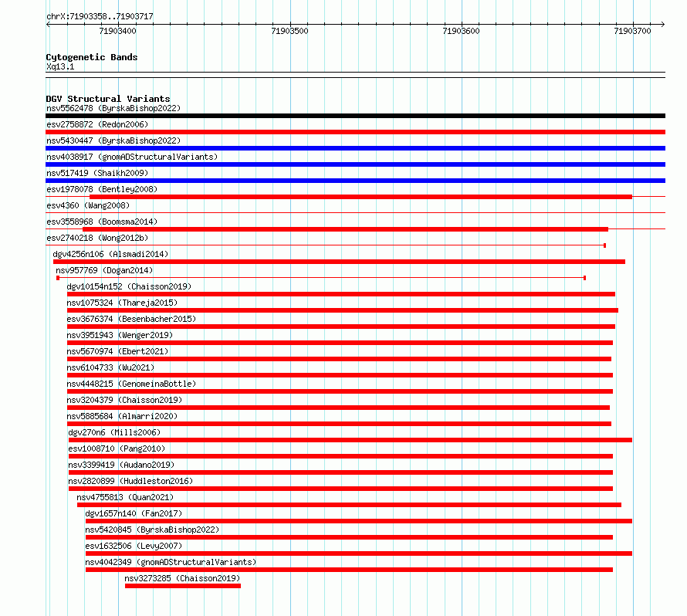The height and width of the screenshot is (616, 687).
Task: Open dgv270n6 (Mills2006) label
Action: 114,432
